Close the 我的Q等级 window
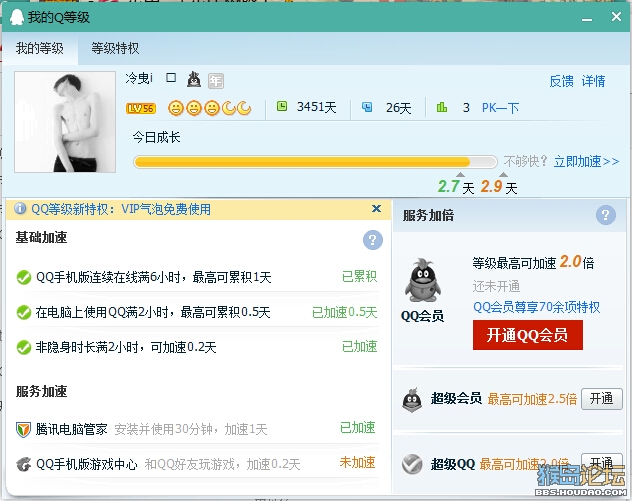The image size is (632, 501). (x=616, y=17)
